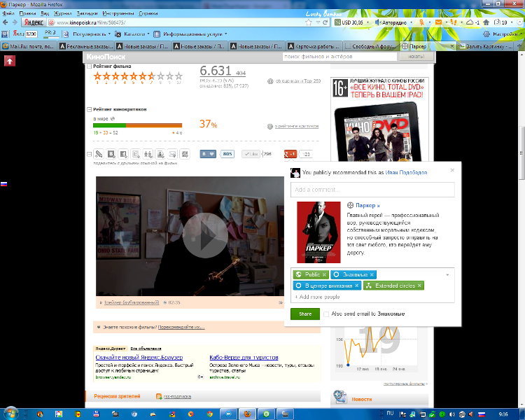
Task: Open the Файл menu
Action: [x=8, y=13]
